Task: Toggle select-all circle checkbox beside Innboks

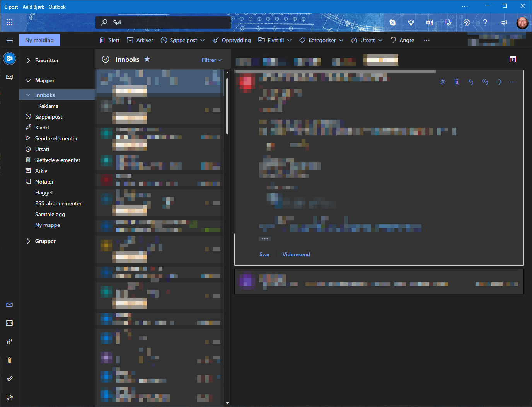Action: tap(106, 60)
